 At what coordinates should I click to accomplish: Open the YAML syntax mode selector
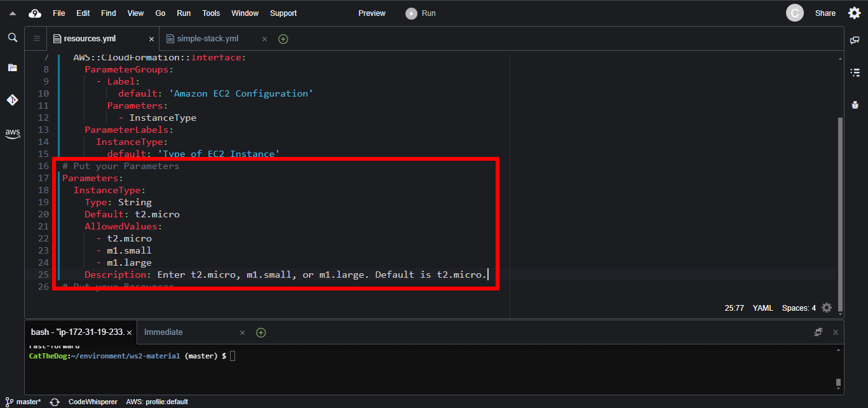coord(763,308)
